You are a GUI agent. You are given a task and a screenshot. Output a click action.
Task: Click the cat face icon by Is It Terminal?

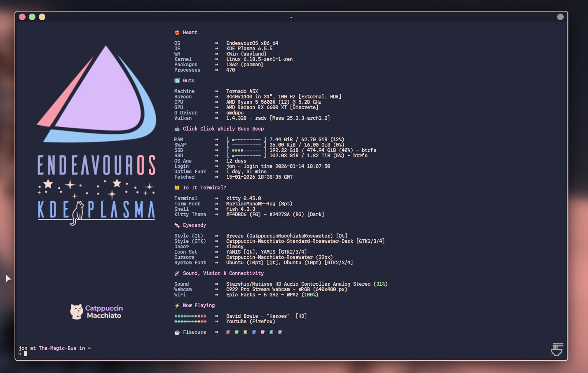tap(177, 188)
